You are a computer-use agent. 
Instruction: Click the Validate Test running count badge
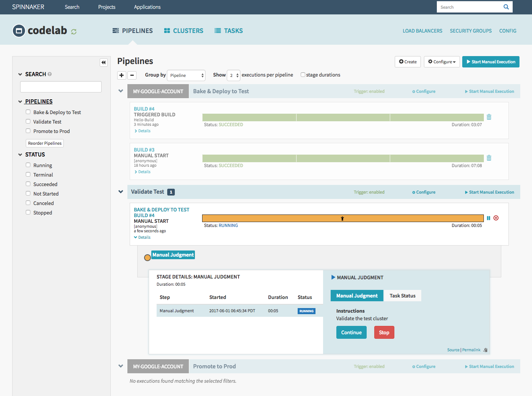click(171, 192)
